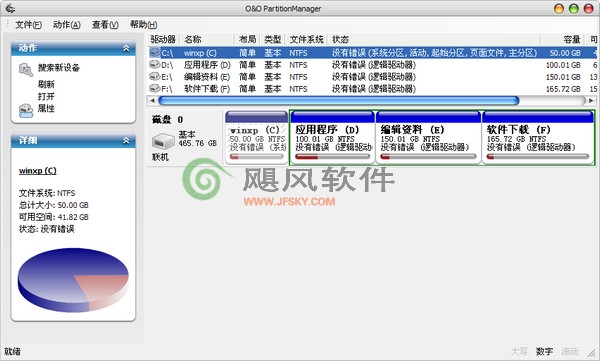Screen dimensions: 600x361
Task: Select the 软件下载 (F) partition block
Action: (x=538, y=138)
